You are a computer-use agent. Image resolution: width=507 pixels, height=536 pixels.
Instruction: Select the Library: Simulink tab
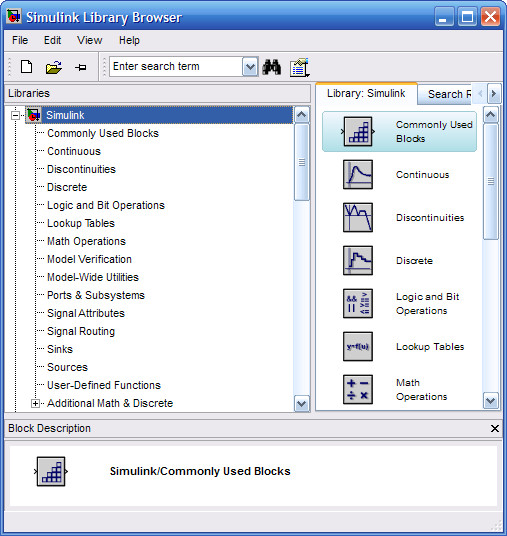point(366,93)
